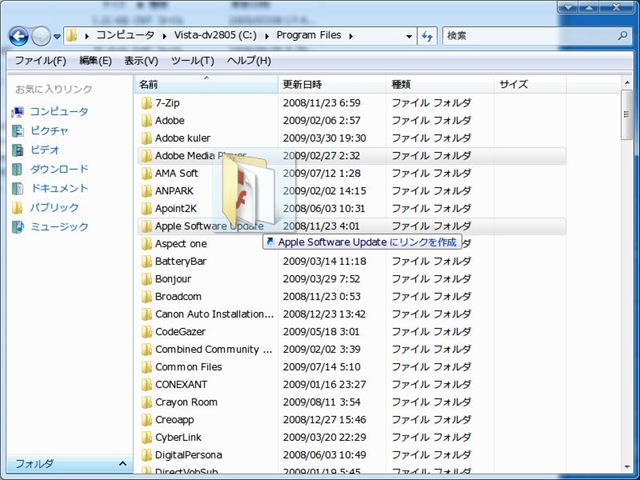The width and height of the screenshot is (640, 480).
Task: Expand the Program Files breadcrumb arrow
Action: coord(351,36)
